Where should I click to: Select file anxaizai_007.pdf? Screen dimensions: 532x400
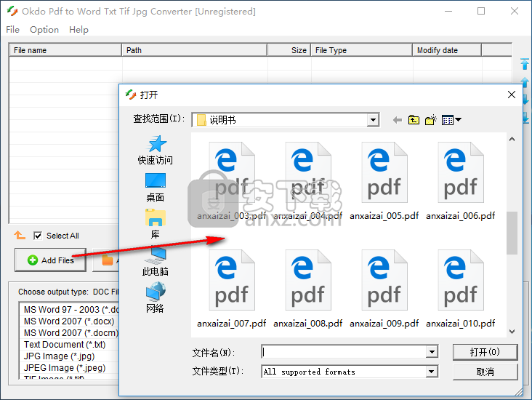pyautogui.click(x=232, y=289)
